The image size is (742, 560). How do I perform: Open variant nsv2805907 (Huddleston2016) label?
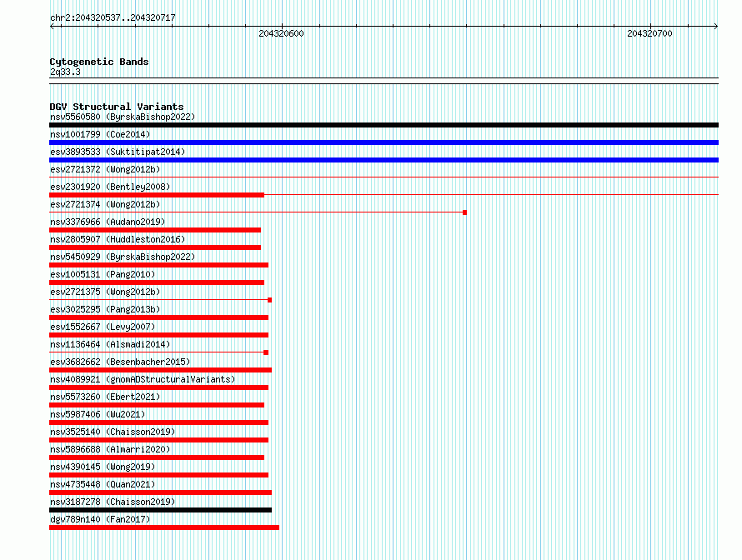118,239
